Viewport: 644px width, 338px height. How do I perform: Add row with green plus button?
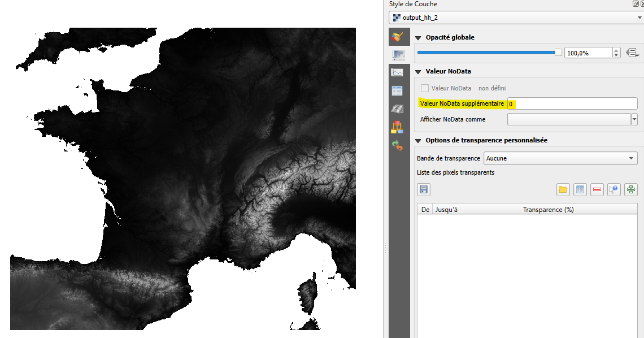(x=631, y=190)
